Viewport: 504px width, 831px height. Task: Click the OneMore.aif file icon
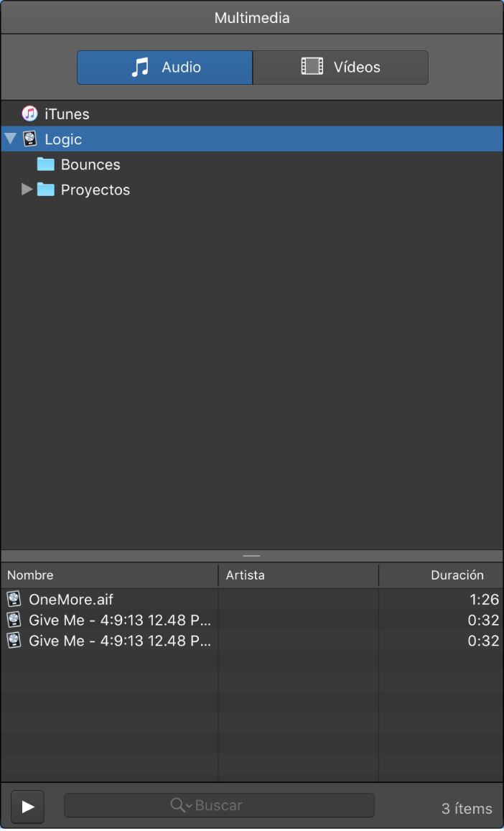[14, 599]
